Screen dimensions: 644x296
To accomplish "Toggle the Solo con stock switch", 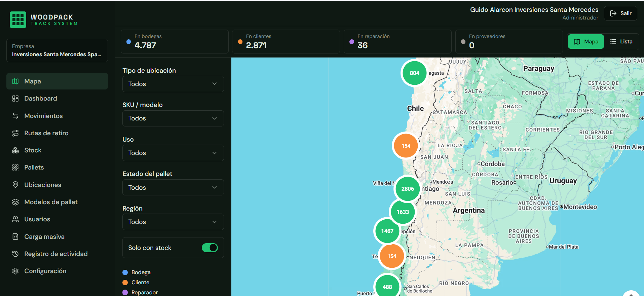I will [210, 248].
